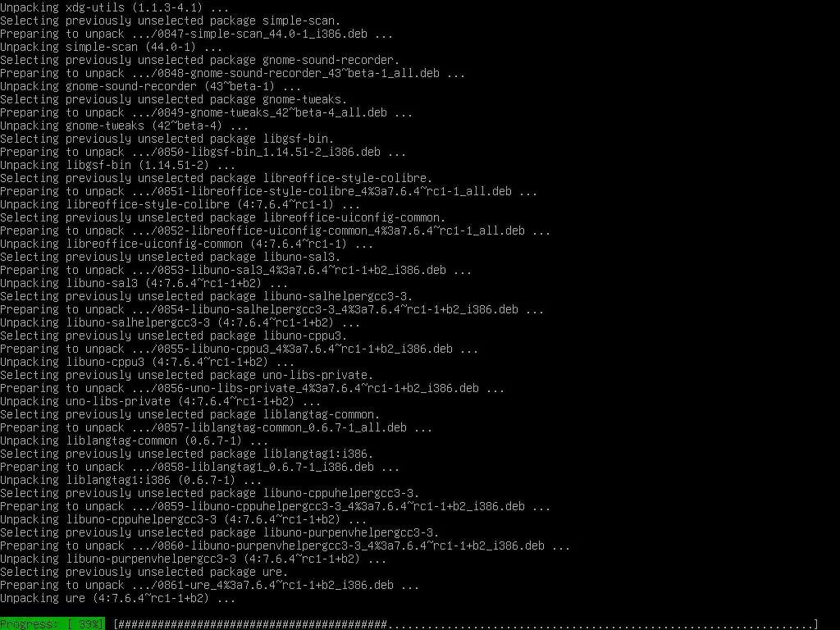Click the last line 'Unpacking ure'
The image size is (840, 630).
coord(117,598)
